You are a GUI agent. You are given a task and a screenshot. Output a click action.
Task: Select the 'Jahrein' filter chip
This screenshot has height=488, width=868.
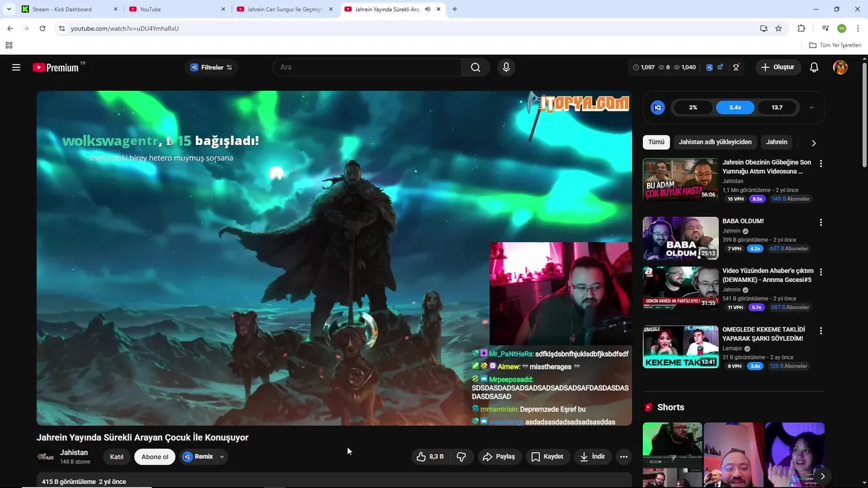click(x=776, y=142)
